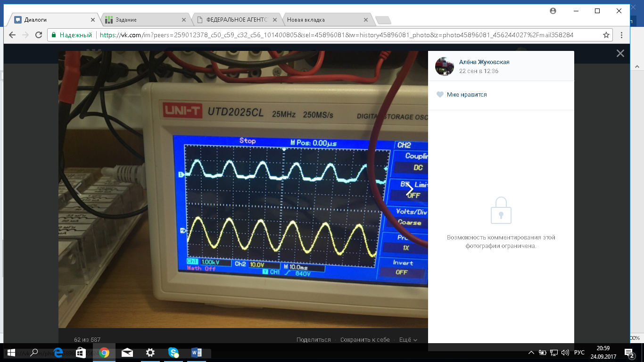Image resolution: width=644 pixels, height=362 pixels.
Task: Switch to the Задание tab
Action: pos(145,20)
